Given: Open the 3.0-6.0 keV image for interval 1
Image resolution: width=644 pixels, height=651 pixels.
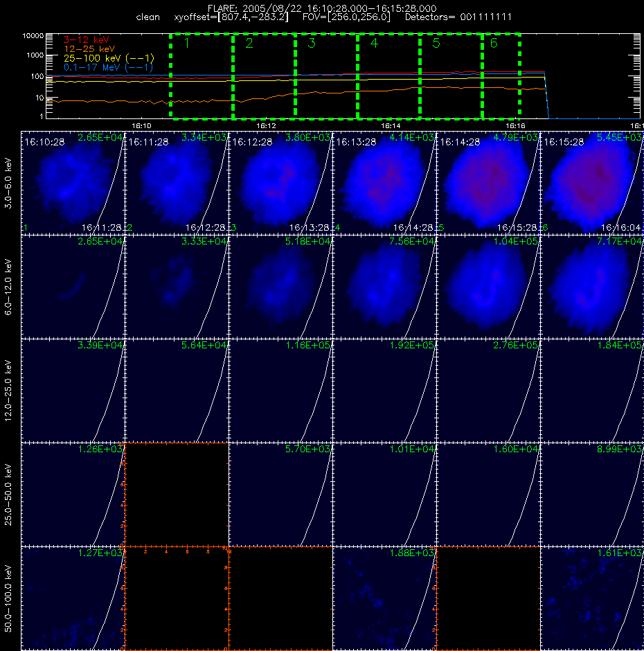Looking at the screenshot, I should click(x=73, y=183).
